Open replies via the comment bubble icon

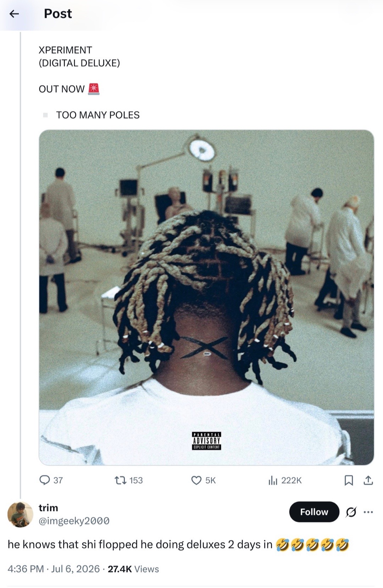[44, 480]
